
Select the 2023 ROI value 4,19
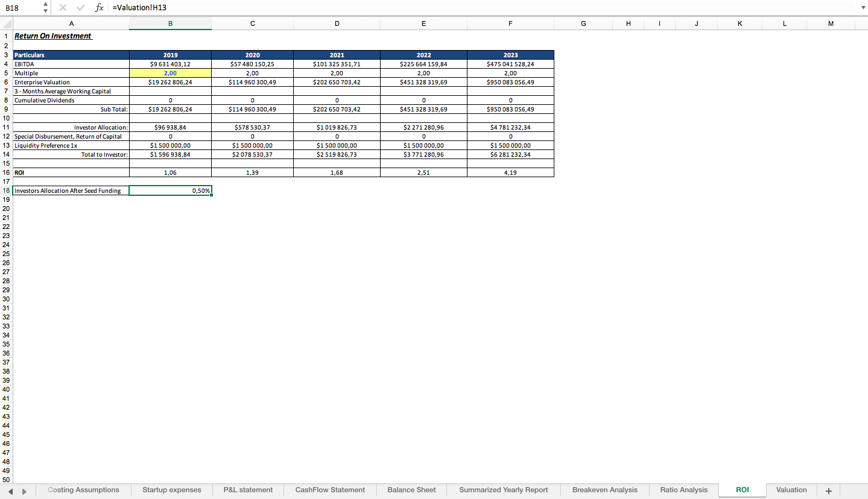(x=510, y=172)
